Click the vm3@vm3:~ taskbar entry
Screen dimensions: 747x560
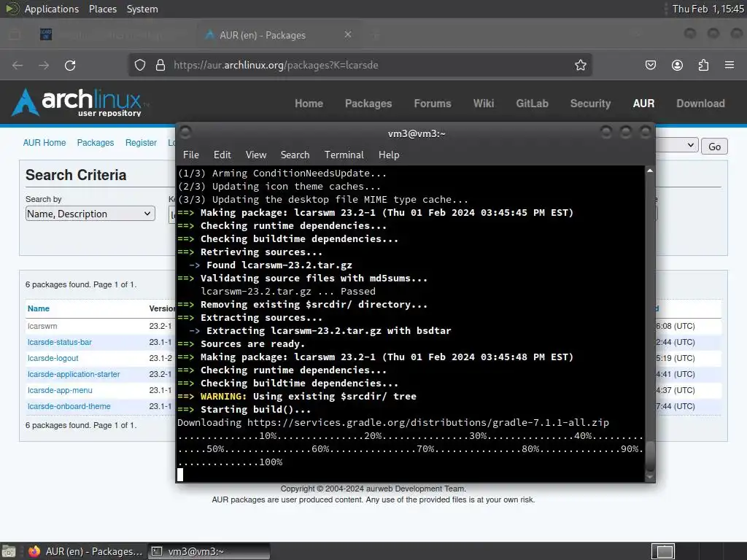pyautogui.click(x=209, y=551)
